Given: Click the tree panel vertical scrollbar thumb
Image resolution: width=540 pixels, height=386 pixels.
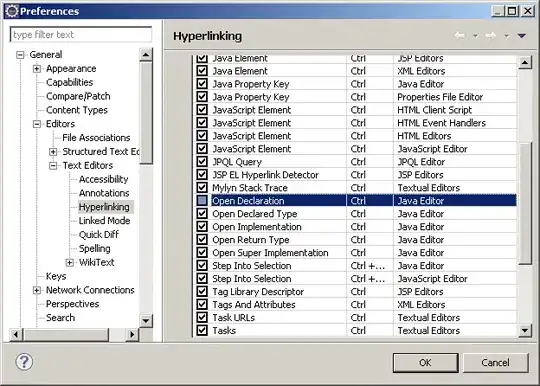Looking at the screenshot, I should pos(146,114).
